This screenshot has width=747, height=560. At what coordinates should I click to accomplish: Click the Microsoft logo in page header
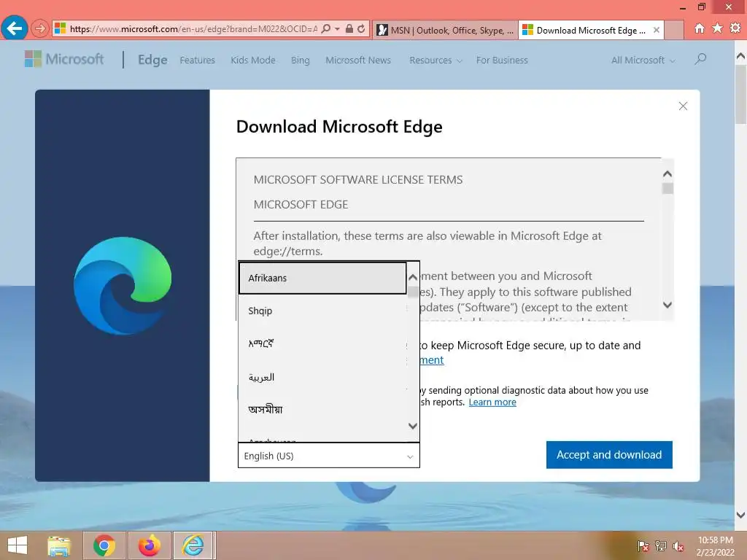(64, 59)
